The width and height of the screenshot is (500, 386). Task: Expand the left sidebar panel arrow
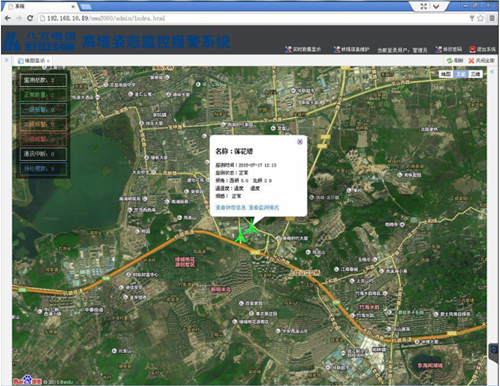tap(6, 60)
